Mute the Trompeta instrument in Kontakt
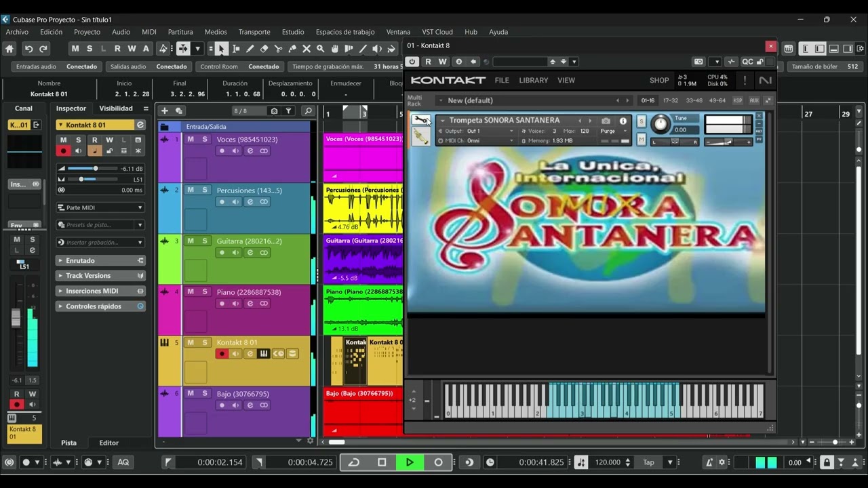868x488 pixels. [x=642, y=139]
